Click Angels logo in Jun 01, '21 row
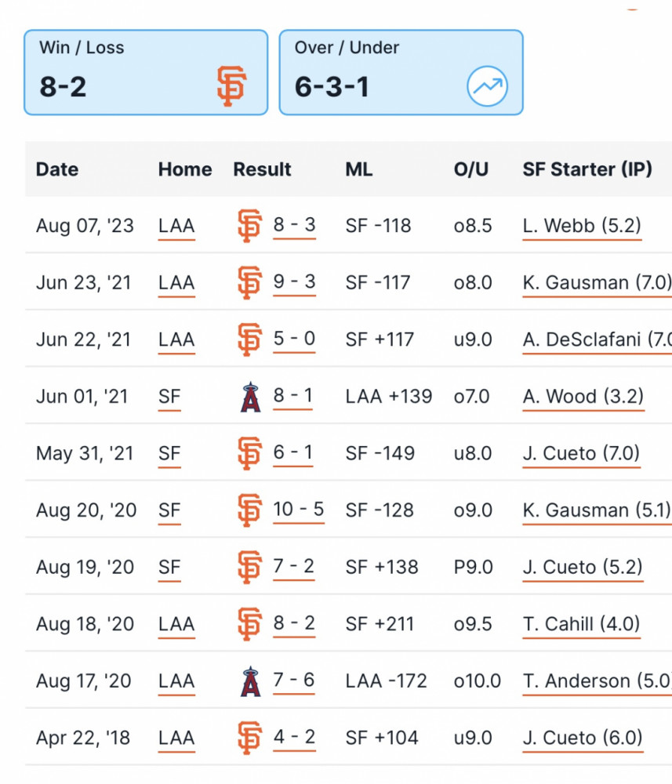Image resolution: width=672 pixels, height=784 pixels. click(x=250, y=397)
